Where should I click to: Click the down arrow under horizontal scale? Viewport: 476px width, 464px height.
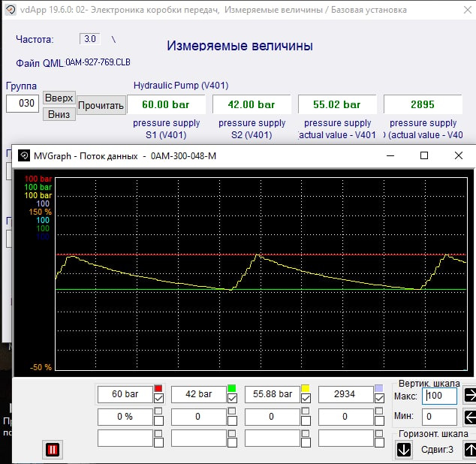(x=403, y=450)
